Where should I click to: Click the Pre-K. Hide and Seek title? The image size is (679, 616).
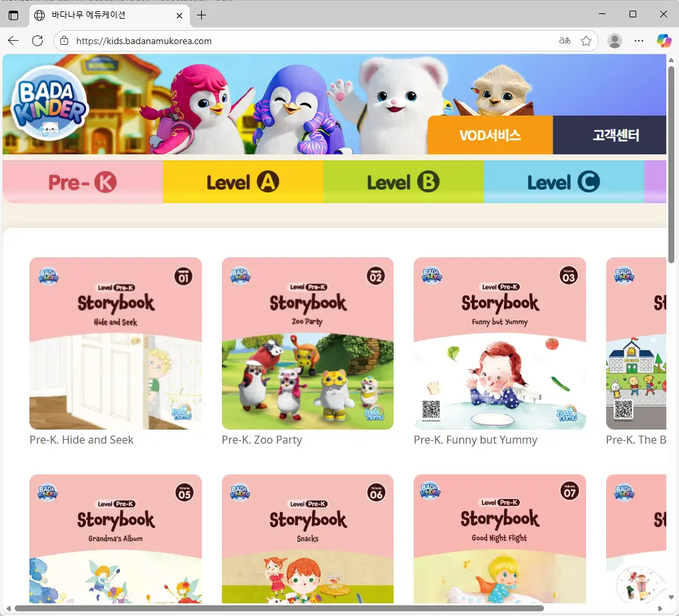pyautogui.click(x=82, y=440)
